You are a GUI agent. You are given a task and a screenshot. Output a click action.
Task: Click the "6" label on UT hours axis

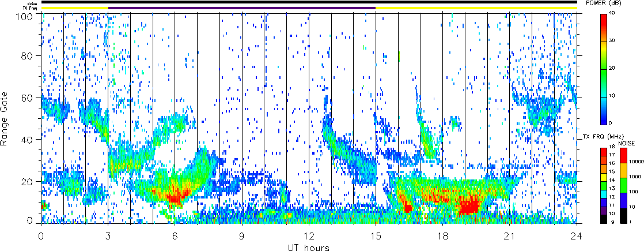[175, 236]
